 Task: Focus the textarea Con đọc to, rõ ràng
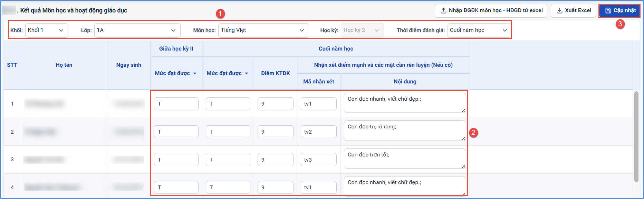click(x=405, y=130)
